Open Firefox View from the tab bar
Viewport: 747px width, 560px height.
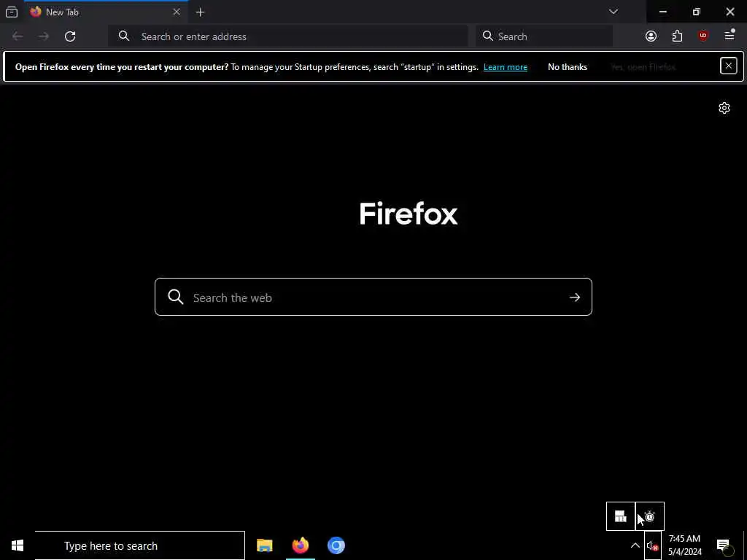(12, 12)
